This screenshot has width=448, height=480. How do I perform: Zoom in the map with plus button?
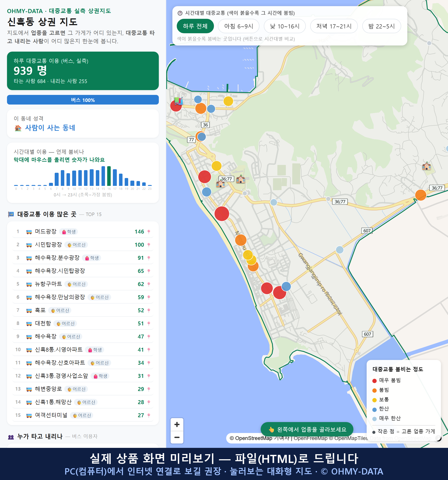[177, 424]
